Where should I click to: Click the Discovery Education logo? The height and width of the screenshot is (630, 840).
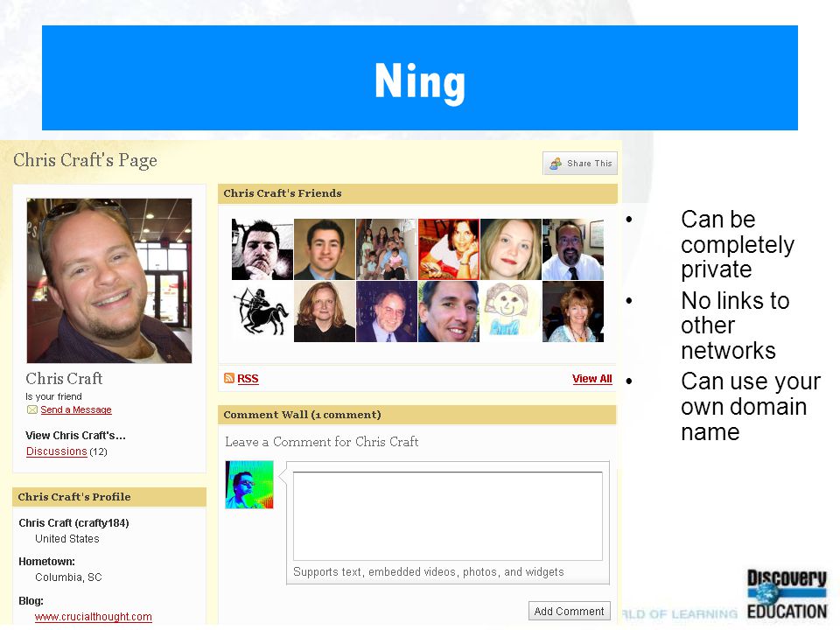(x=787, y=594)
